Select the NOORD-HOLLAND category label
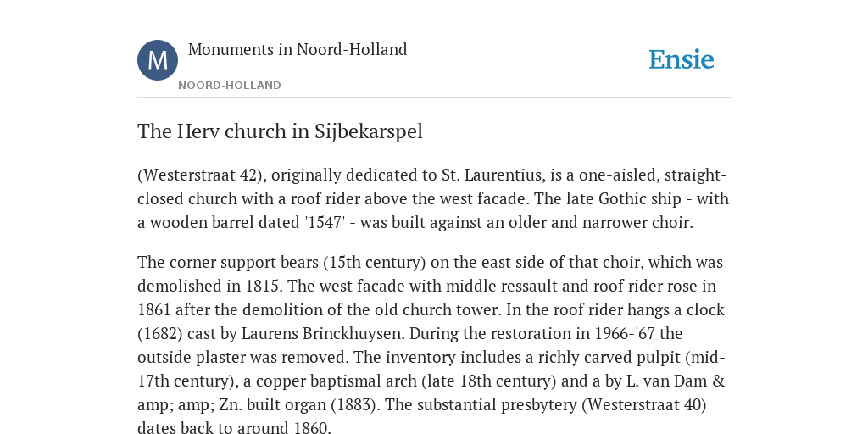This screenshot has height=434, width=868. click(x=230, y=86)
